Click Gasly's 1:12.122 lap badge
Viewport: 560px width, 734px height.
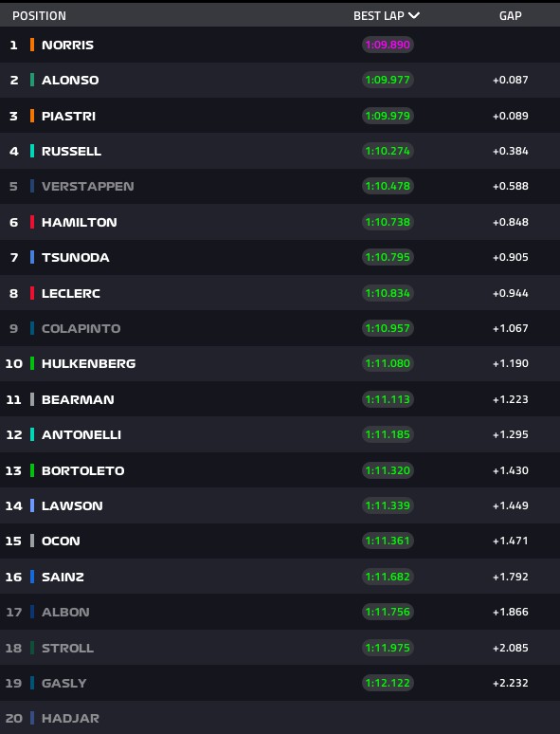coord(388,683)
